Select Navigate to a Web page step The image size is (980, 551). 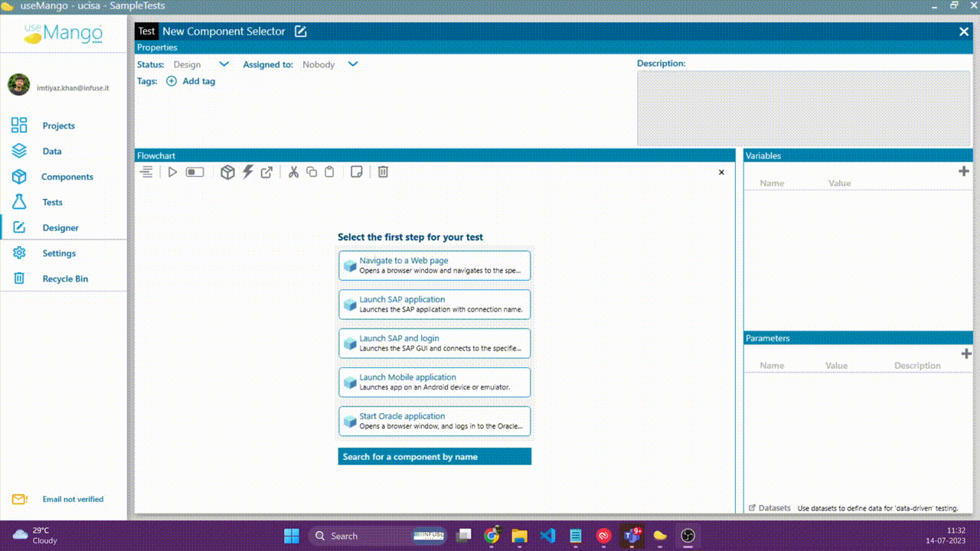(435, 266)
